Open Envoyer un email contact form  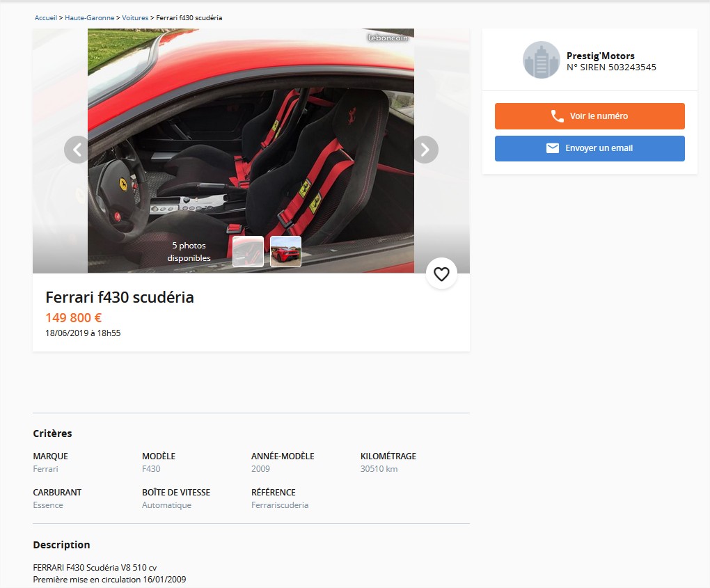pos(590,148)
